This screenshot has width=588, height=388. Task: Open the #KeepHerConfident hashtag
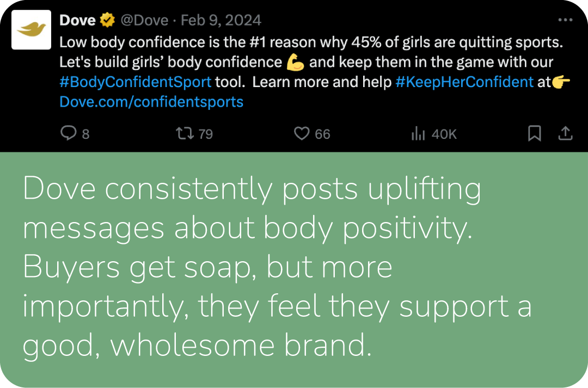pos(464,82)
